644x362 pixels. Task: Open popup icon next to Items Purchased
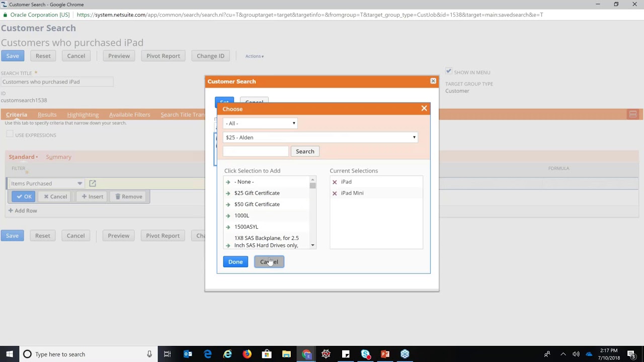[x=93, y=184]
